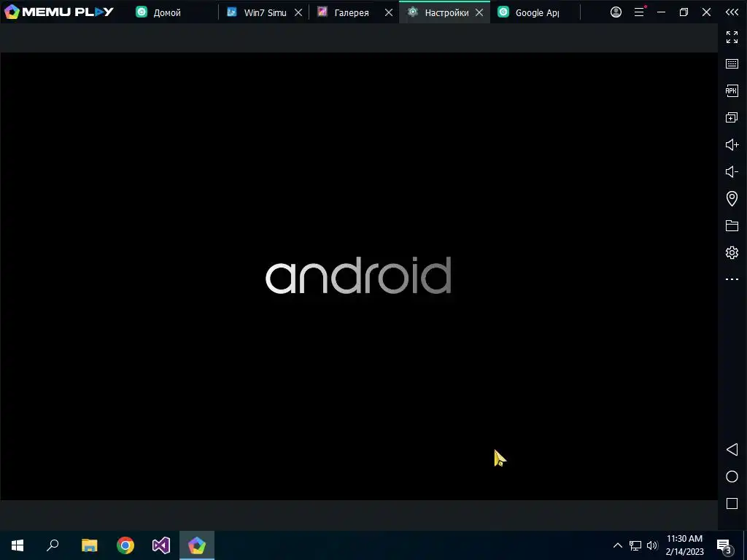This screenshot has height=560, width=747.
Task: Close the Настройки tab
Action: pos(479,13)
